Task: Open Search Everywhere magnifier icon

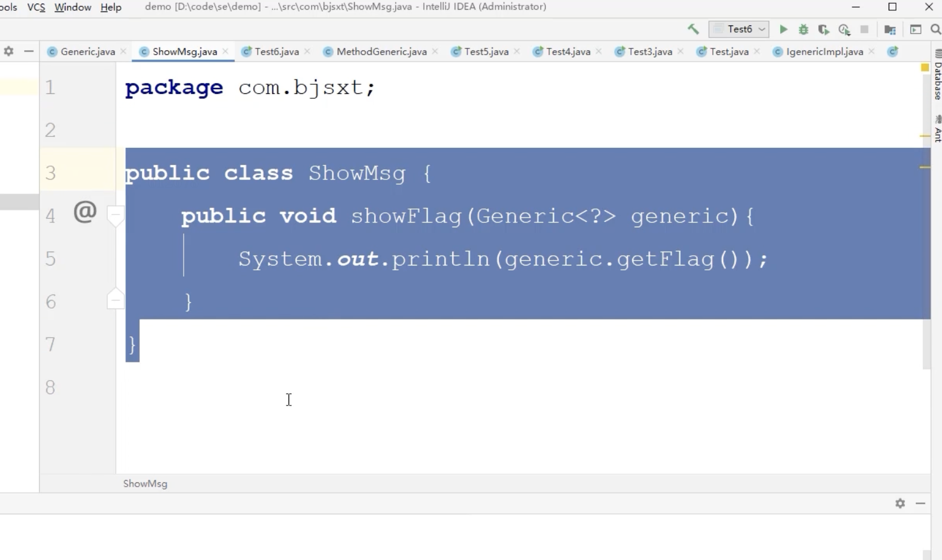Action: pos(936,29)
